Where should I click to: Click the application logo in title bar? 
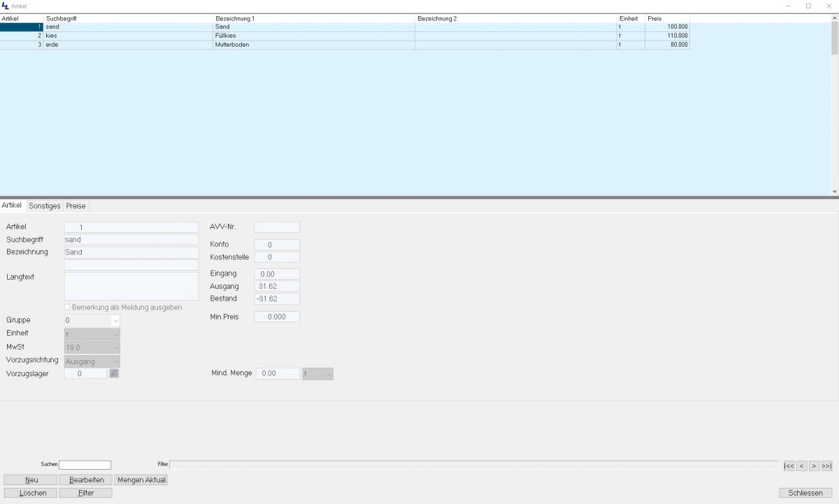tap(6, 6)
